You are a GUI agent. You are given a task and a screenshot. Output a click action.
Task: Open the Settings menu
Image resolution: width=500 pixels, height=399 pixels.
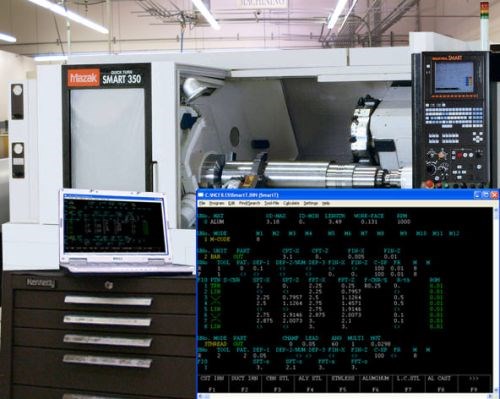(x=311, y=203)
